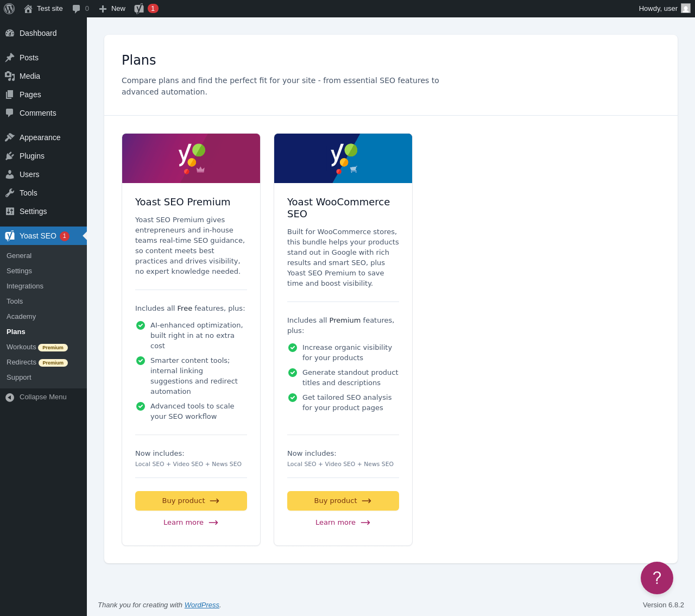The width and height of the screenshot is (695, 616).
Task: Open Appearance in the admin menu
Action: (x=43, y=137)
